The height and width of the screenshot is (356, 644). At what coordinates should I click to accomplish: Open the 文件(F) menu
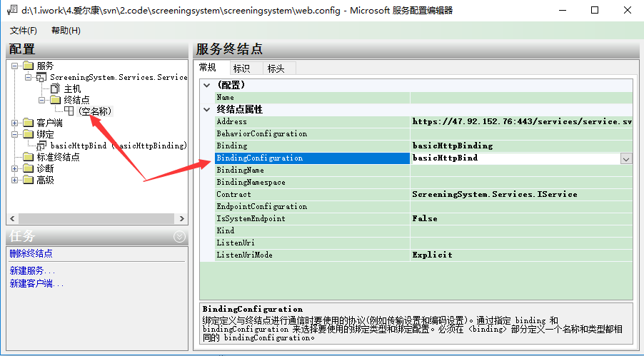24,31
